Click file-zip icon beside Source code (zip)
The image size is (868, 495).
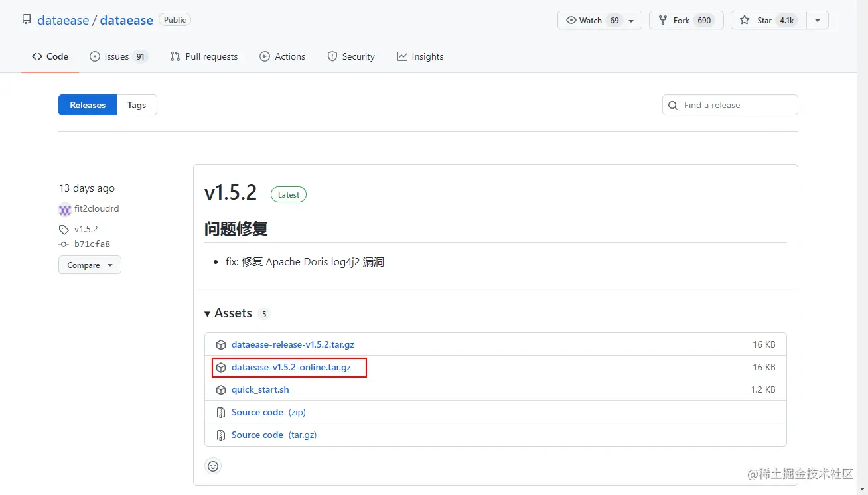click(221, 413)
